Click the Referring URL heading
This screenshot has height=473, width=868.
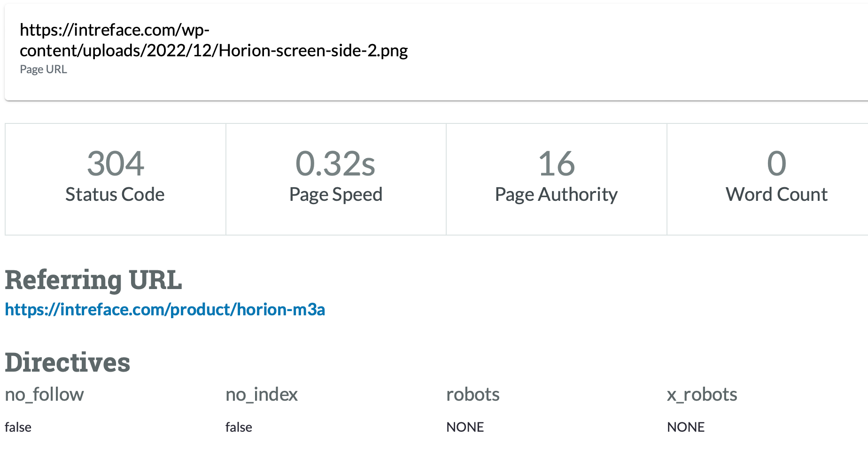93,280
